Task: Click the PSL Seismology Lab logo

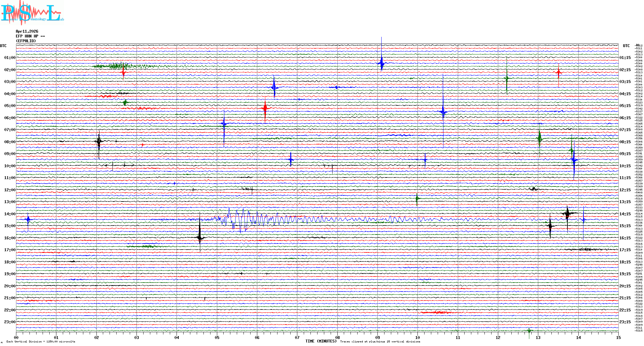Action: click(x=32, y=13)
